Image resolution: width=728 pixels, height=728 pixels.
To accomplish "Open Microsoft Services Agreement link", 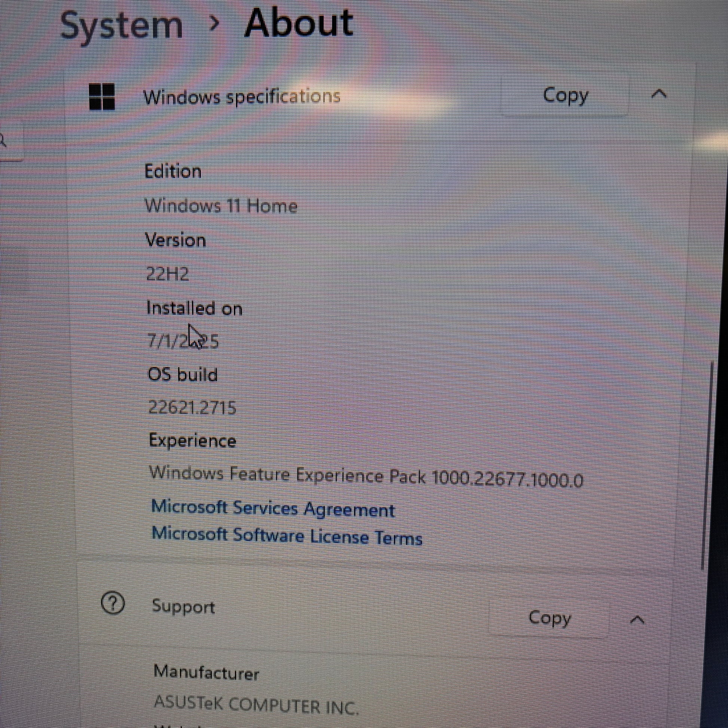I will [273, 508].
